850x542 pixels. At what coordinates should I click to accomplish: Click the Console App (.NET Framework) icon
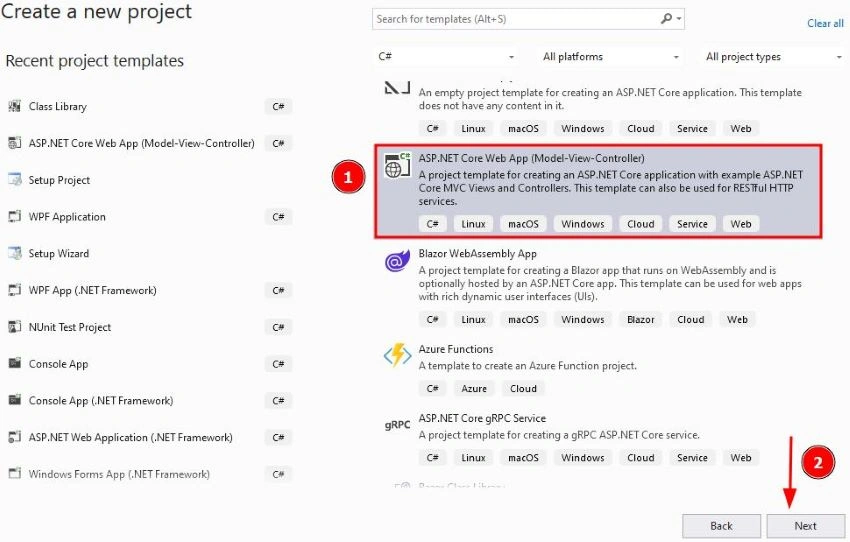(x=15, y=400)
